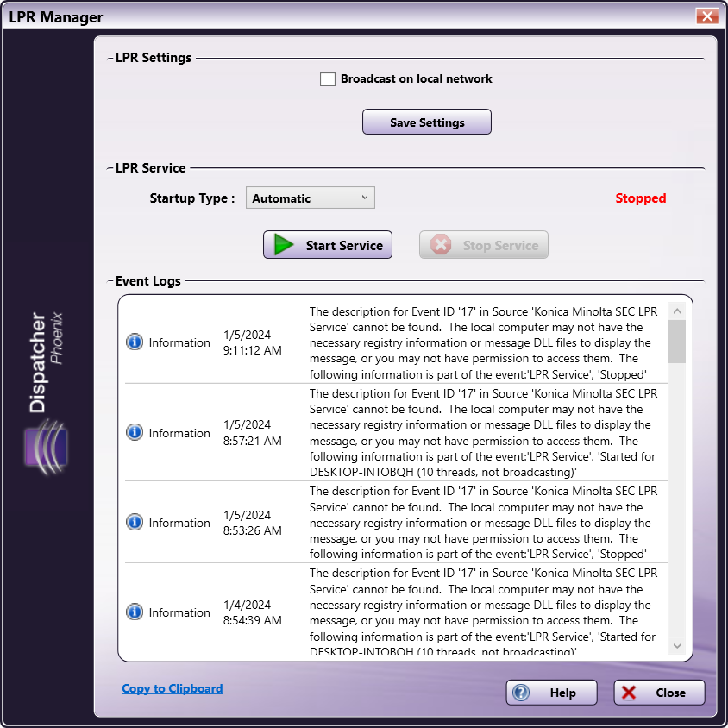Click the LPR Manager title bar text
728x728 pixels.
point(56,17)
